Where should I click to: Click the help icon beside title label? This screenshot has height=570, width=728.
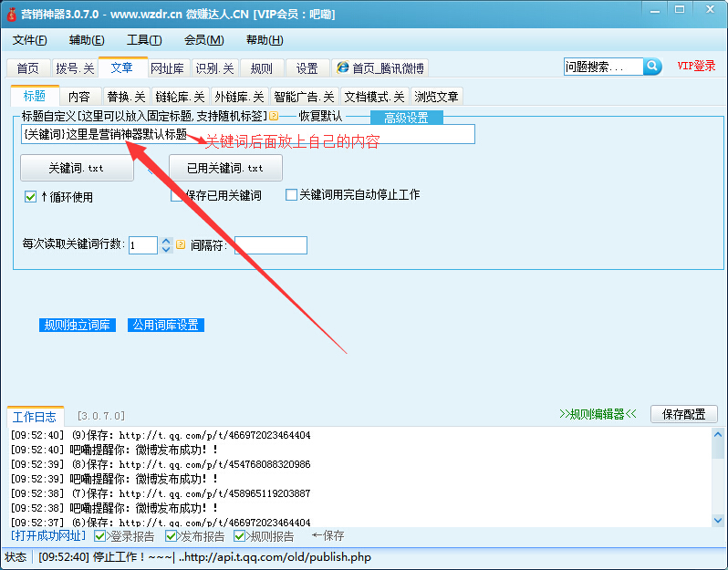coord(274,116)
